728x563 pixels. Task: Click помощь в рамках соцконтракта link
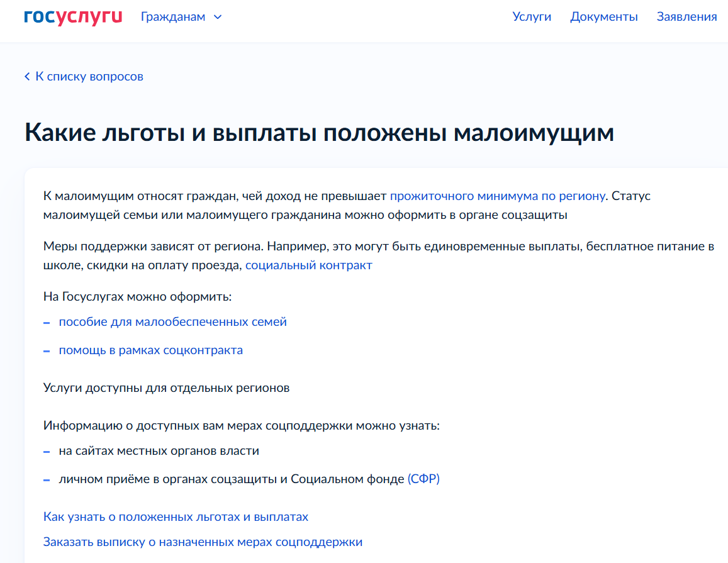tap(150, 350)
